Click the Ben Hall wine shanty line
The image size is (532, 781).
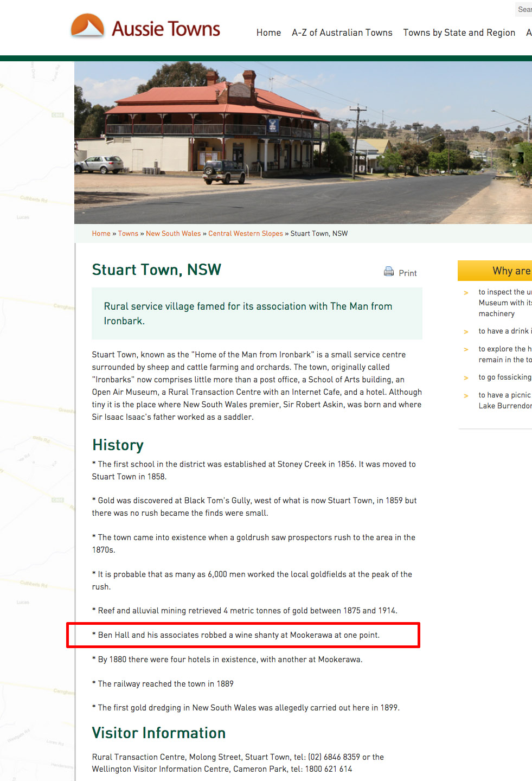coord(236,635)
